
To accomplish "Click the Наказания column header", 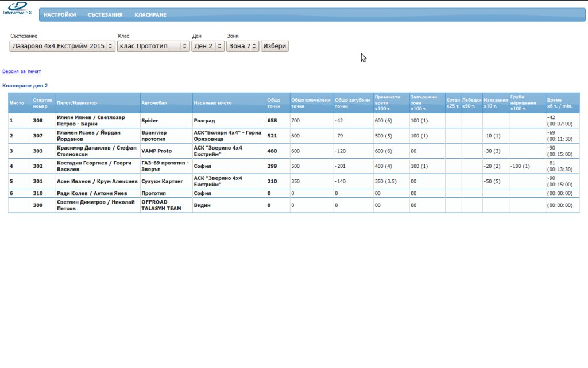I will pos(496,103).
